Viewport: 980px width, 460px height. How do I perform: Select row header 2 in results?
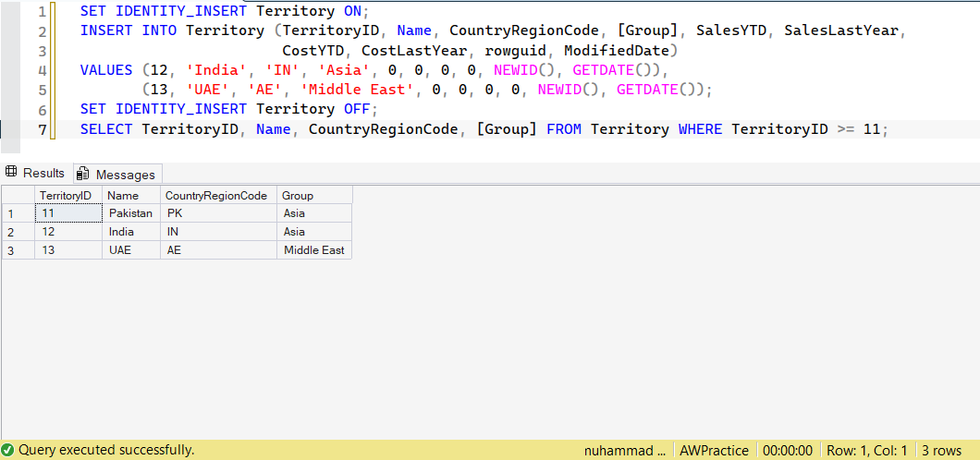click(18, 232)
